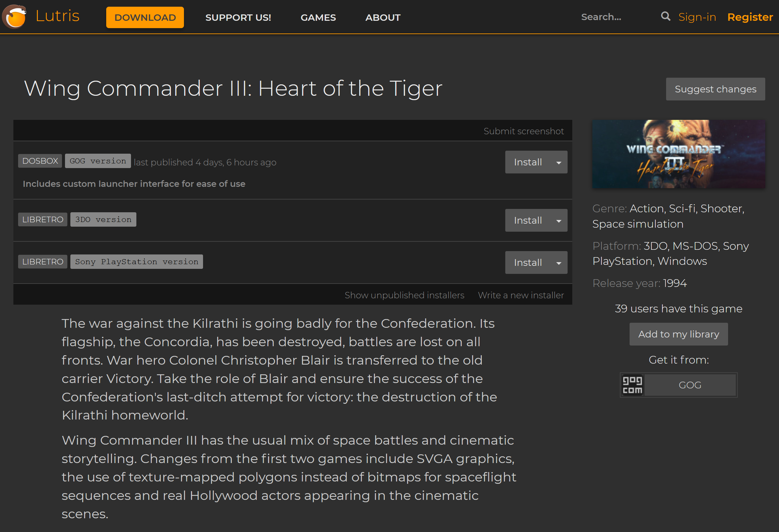Click the Lutris otter logo icon
This screenshot has height=532, width=779.
pyautogui.click(x=14, y=16)
